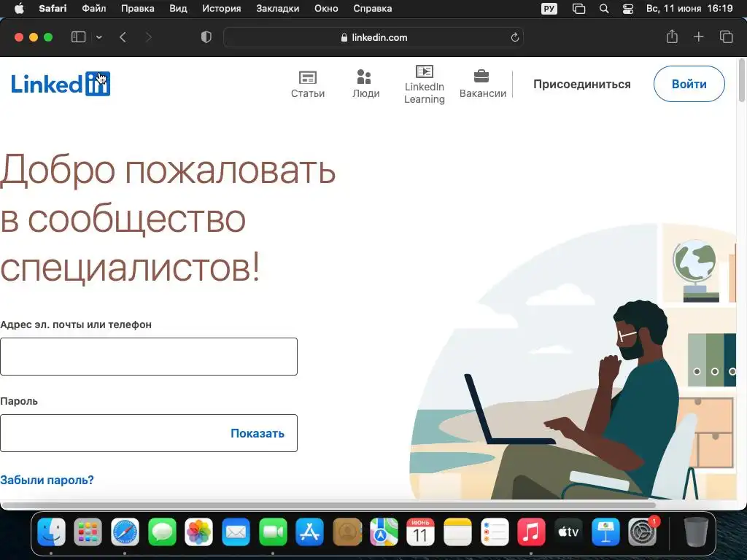
Task: Open the Закладки menu
Action: (x=278, y=9)
